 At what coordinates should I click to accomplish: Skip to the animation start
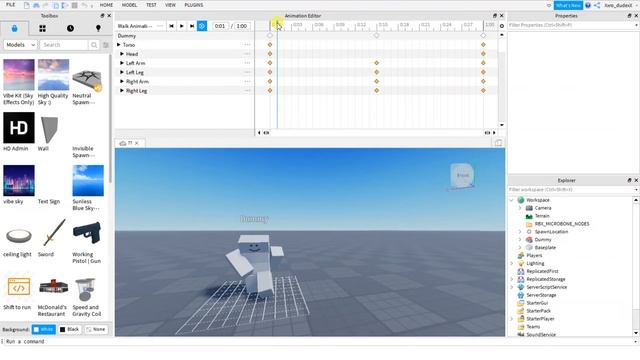pos(171,26)
